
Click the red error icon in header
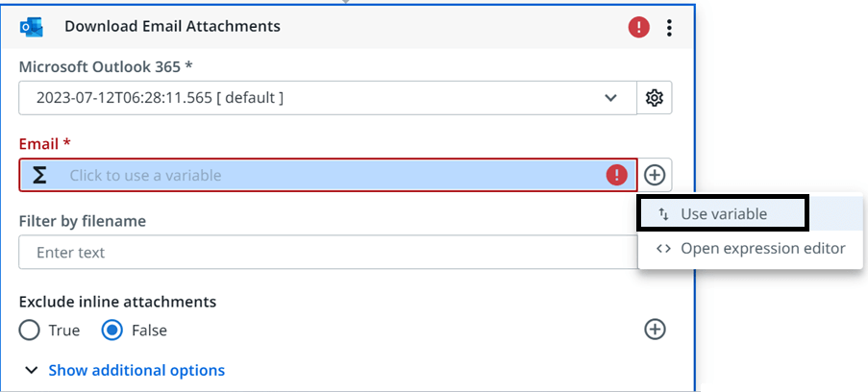tap(638, 27)
